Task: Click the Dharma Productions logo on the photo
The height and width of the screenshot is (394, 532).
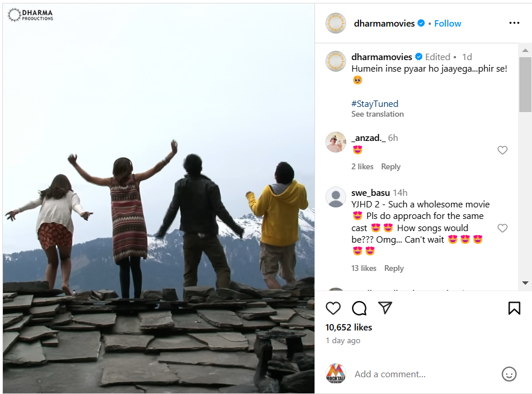Action: point(31,14)
